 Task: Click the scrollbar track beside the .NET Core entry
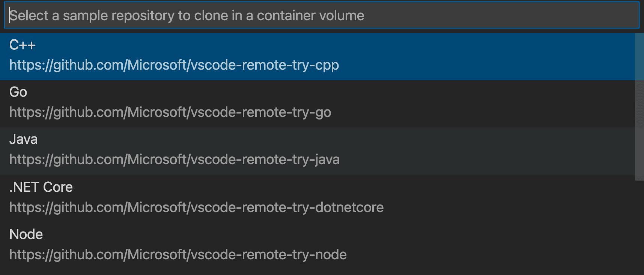(639, 202)
